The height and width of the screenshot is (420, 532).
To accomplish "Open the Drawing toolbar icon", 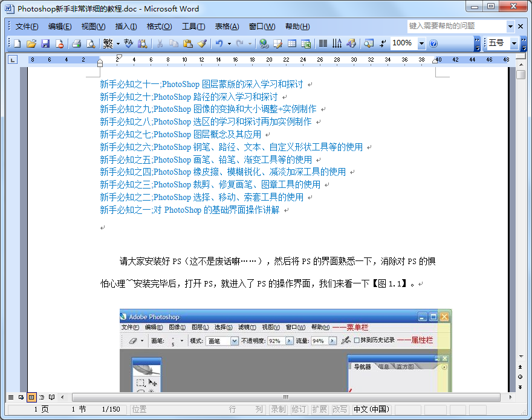I will (x=351, y=44).
